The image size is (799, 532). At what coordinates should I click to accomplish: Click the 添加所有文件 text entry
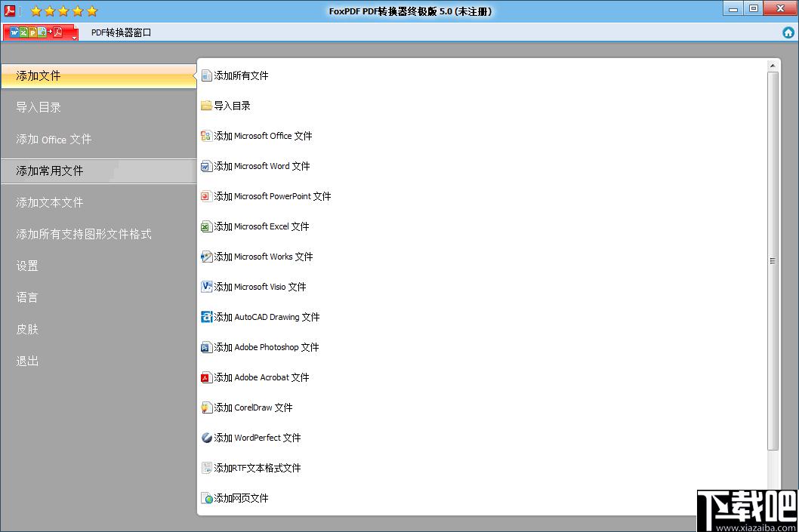[x=241, y=76]
